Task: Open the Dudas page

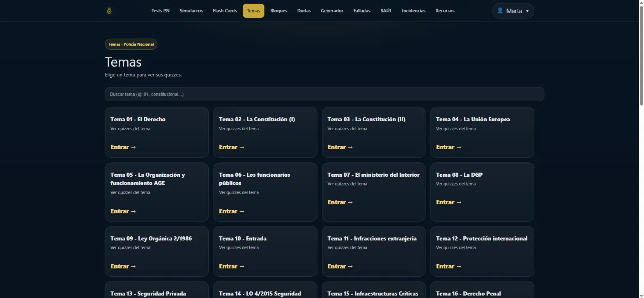Action: tap(304, 11)
